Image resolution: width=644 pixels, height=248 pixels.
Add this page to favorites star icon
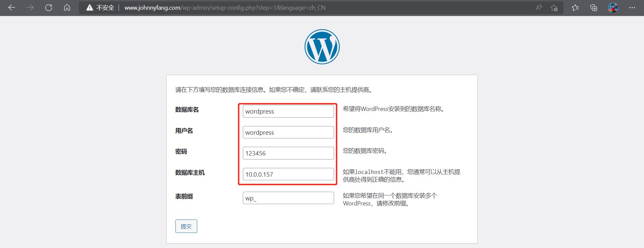click(554, 8)
